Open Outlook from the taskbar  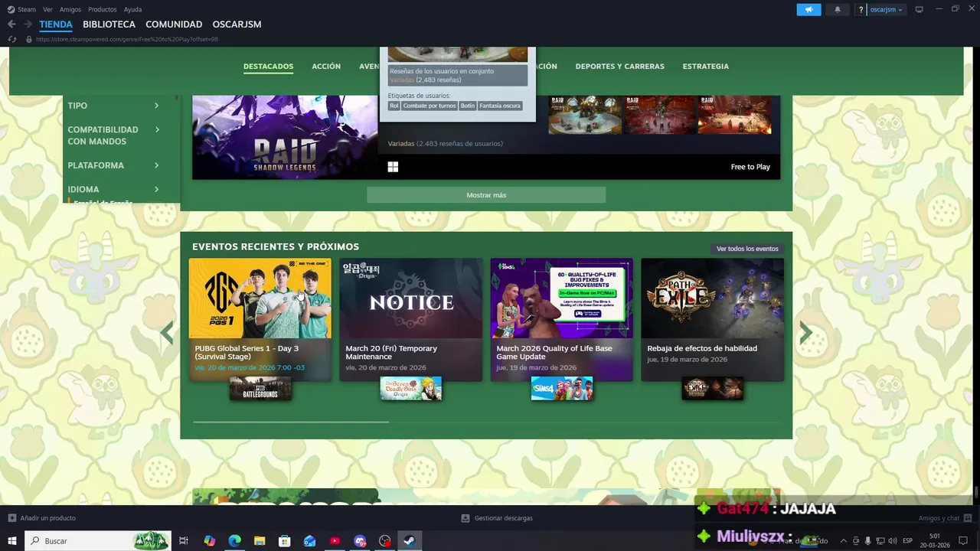point(309,541)
